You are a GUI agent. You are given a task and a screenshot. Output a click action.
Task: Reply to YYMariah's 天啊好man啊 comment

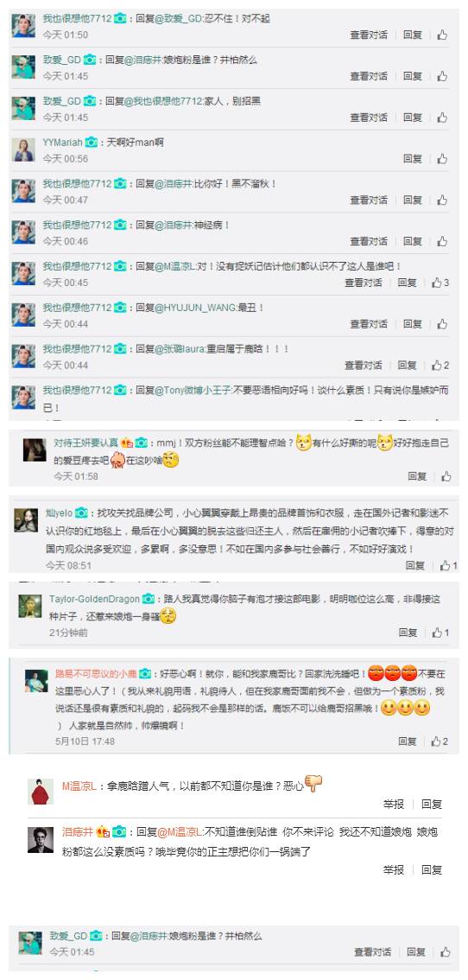coord(413,159)
